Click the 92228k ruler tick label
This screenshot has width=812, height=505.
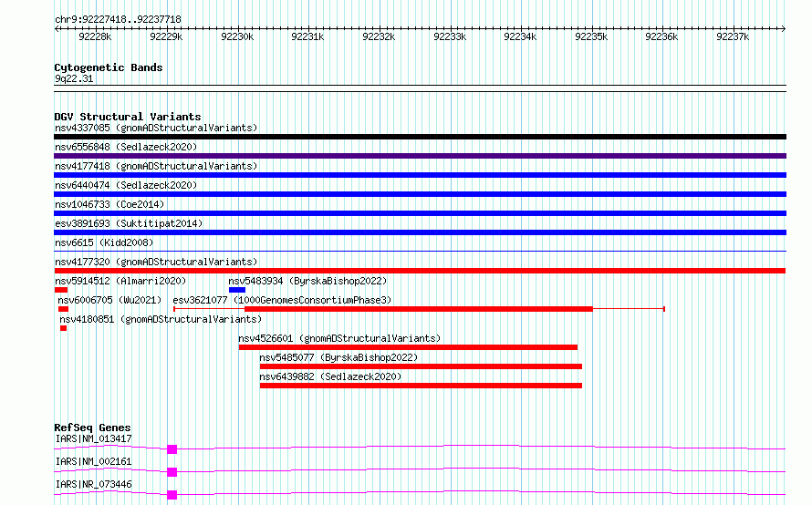(x=95, y=36)
